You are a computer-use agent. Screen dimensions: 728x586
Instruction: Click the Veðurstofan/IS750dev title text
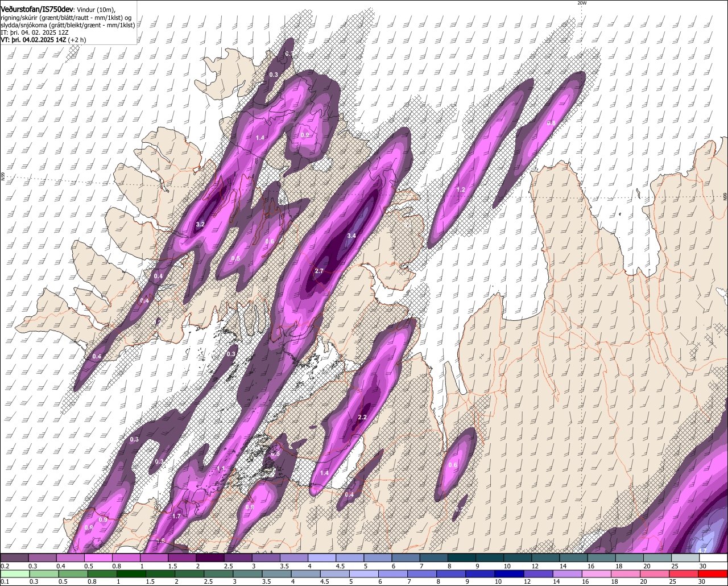pos(37,9)
